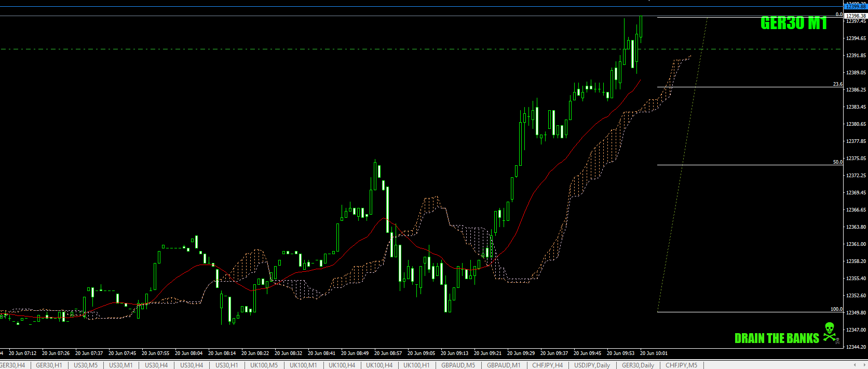Switch to the GER30,H1 chart tab

coord(49,365)
